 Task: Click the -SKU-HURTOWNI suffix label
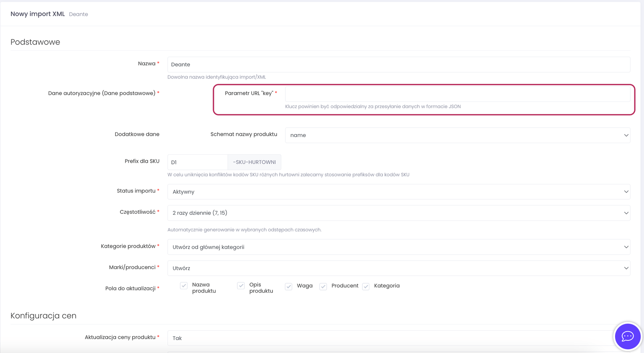tap(254, 162)
